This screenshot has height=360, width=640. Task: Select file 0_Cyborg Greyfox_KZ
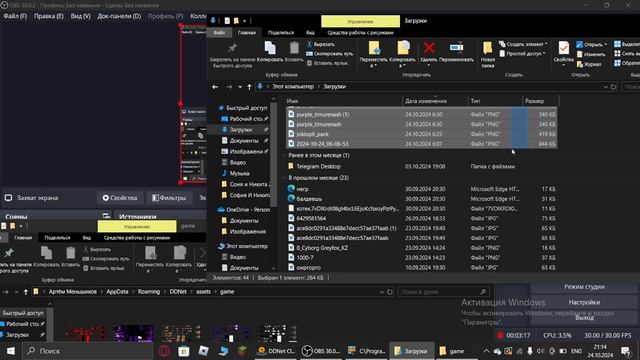[322, 248]
